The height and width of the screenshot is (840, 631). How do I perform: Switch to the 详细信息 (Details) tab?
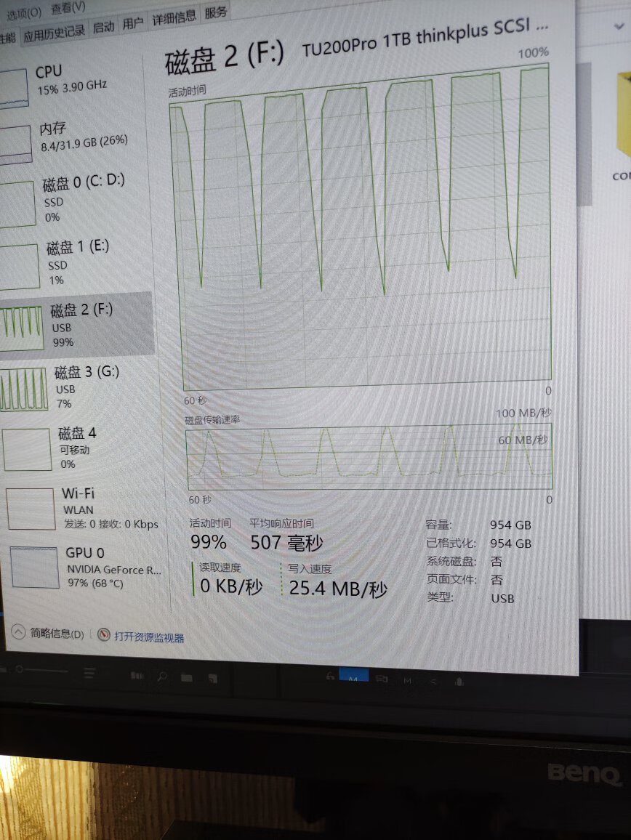174,19
